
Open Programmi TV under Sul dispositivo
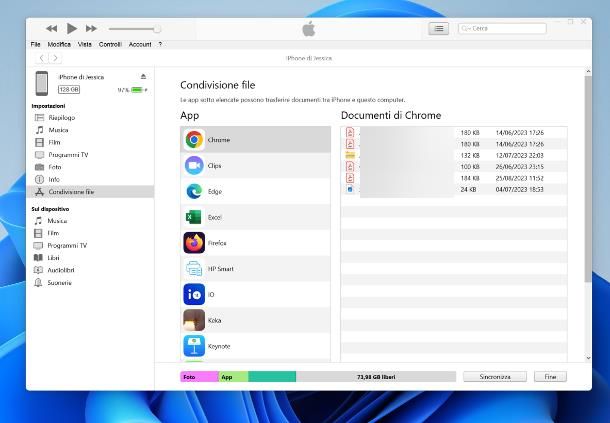pos(91,246)
